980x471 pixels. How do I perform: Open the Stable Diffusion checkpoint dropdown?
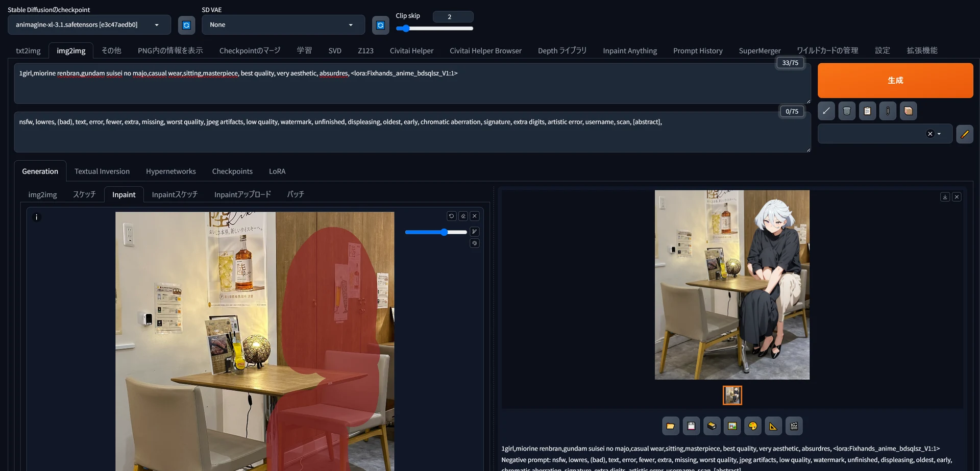click(89, 25)
